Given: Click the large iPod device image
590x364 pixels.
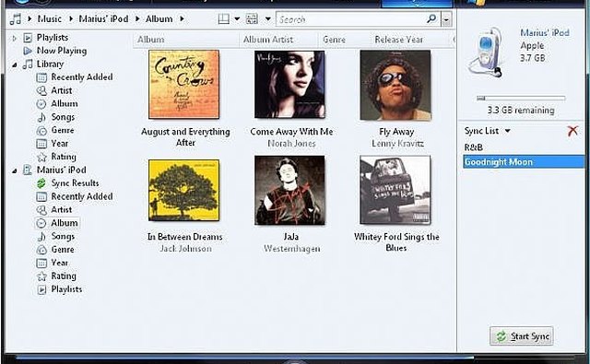Looking at the screenshot, I should 486,52.
